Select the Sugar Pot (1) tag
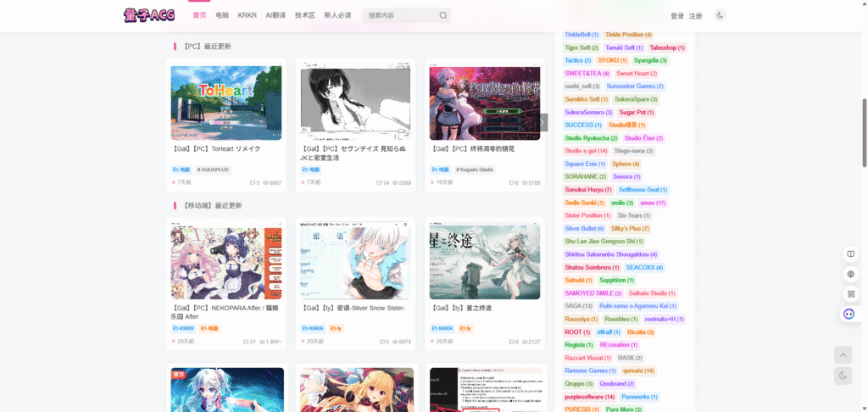This screenshot has width=868, height=412. point(637,113)
